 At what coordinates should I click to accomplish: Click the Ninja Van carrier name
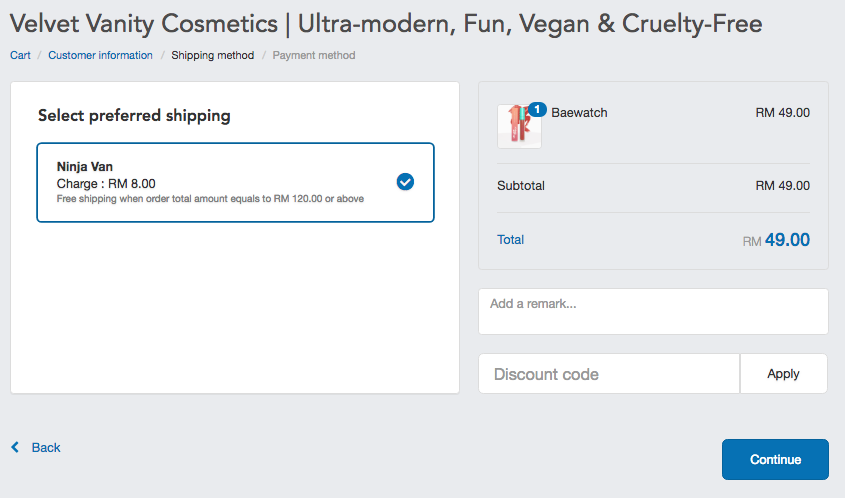coord(85,167)
